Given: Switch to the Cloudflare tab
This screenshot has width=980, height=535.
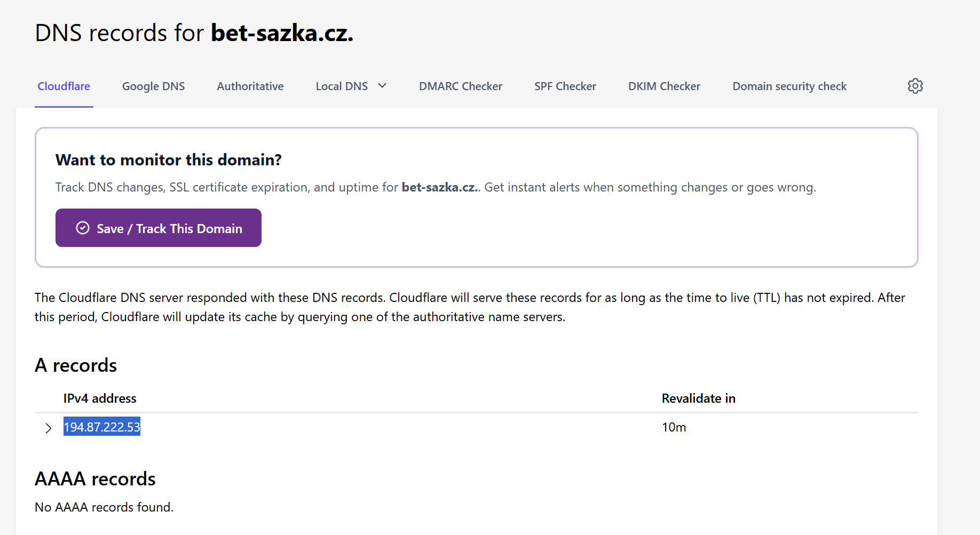Looking at the screenshot, I should pos(64,86).
